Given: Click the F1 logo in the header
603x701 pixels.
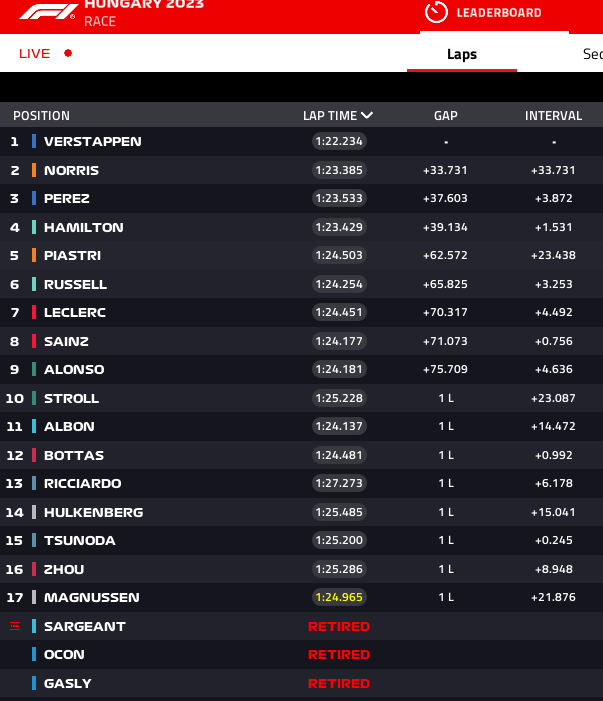Looking at the screenshot, I should pyautogui.click(x=48, y=12).
